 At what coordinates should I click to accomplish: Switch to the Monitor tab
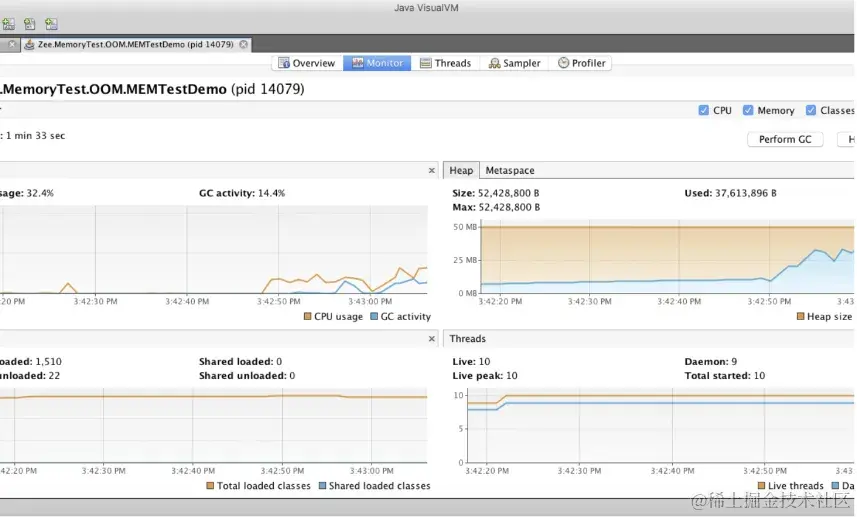click(377, 63)
